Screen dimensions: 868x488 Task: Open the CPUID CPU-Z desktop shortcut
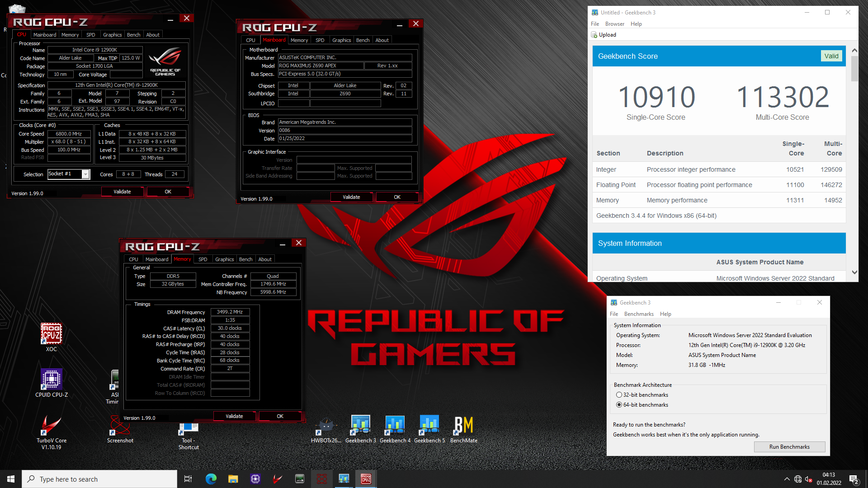(x=51, y=383)
